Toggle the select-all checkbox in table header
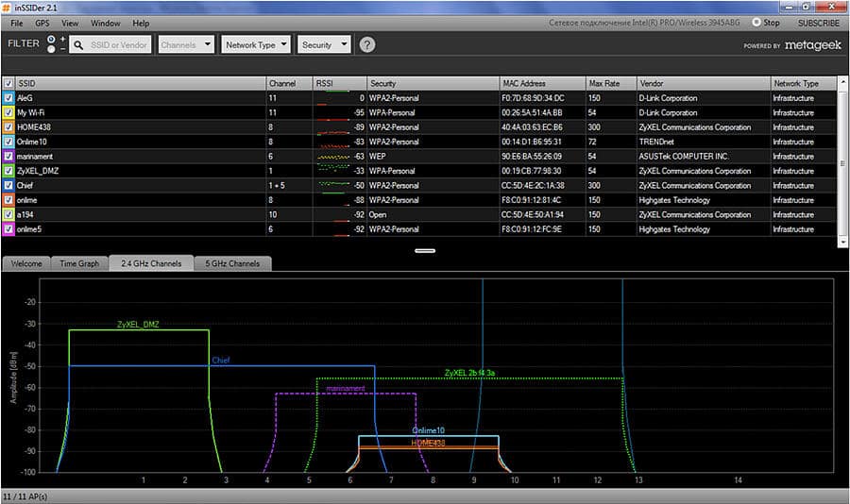Viewport: 850px width, 504px height. point(8,84)
